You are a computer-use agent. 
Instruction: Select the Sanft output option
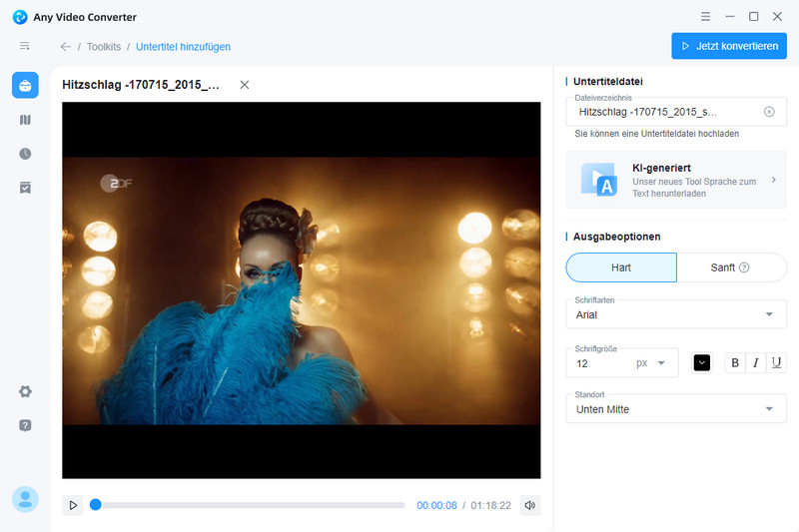click(x=731, y=267)
